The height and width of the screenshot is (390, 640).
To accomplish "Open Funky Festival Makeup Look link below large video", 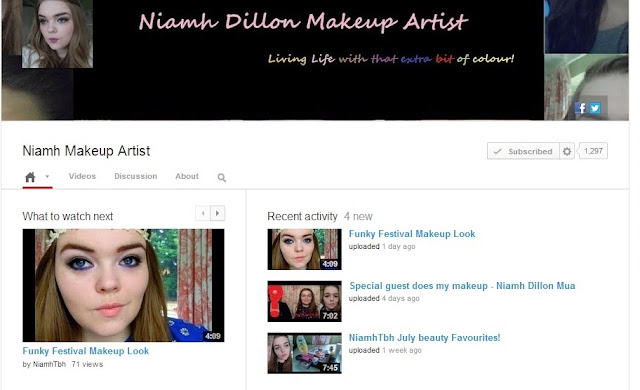I will [86, 351].
